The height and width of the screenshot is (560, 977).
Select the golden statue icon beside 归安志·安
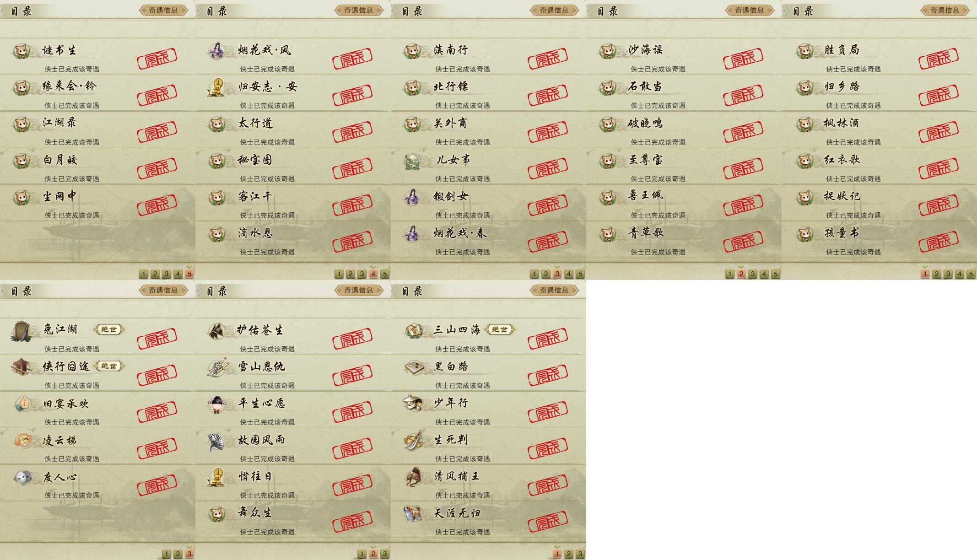tap(216, 87)
